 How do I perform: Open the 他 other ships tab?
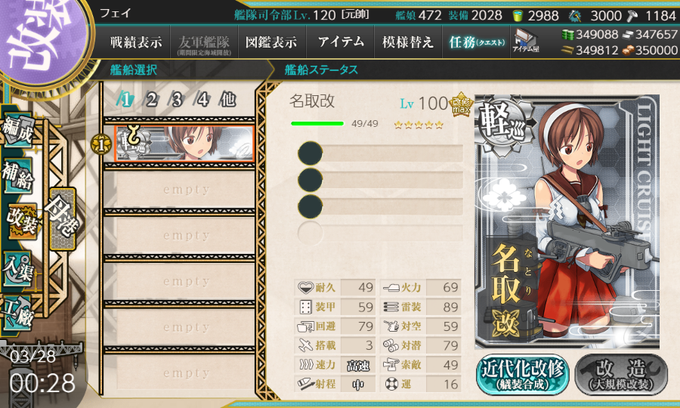(x=228, y=99)
